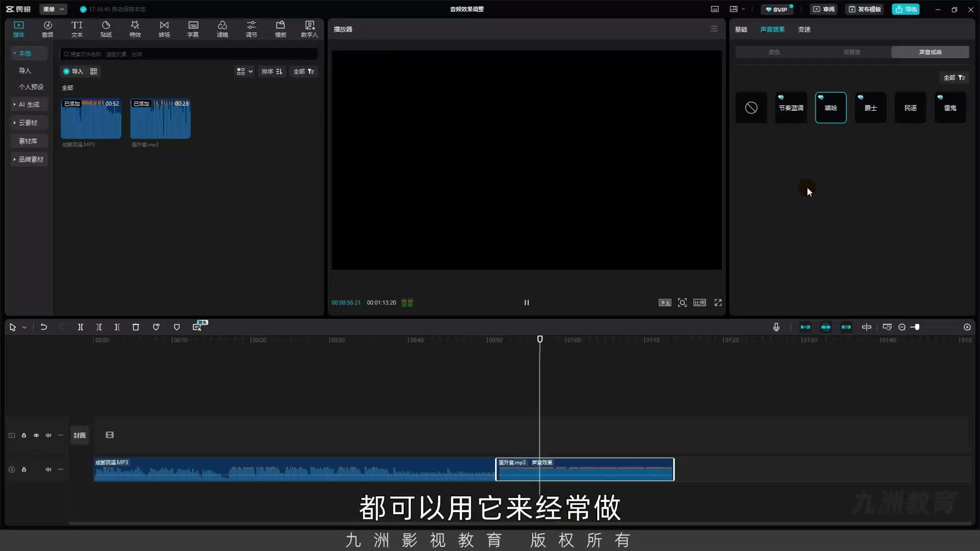Toggle the preview axis button
This screenshot has height=551, width=980.
coord(867,327)
